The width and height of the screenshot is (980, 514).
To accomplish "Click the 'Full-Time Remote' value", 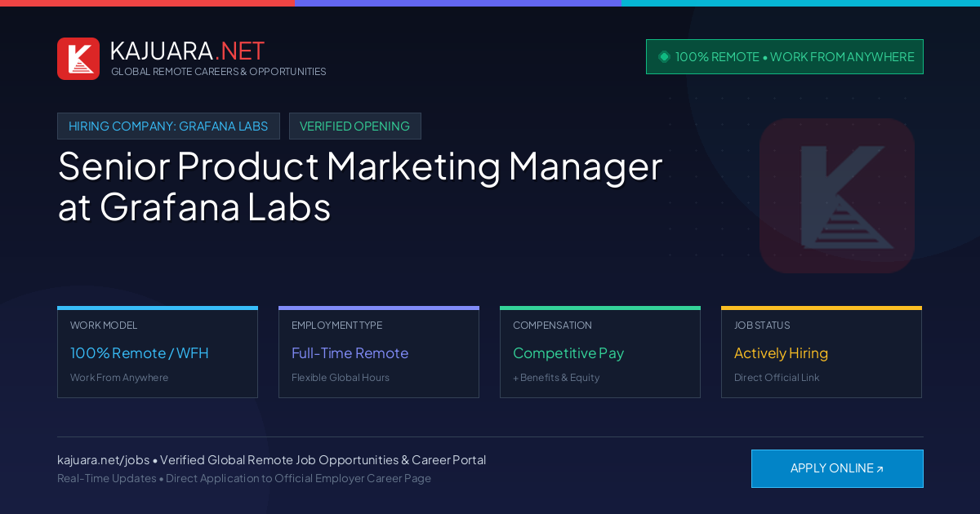I will 350,353.
